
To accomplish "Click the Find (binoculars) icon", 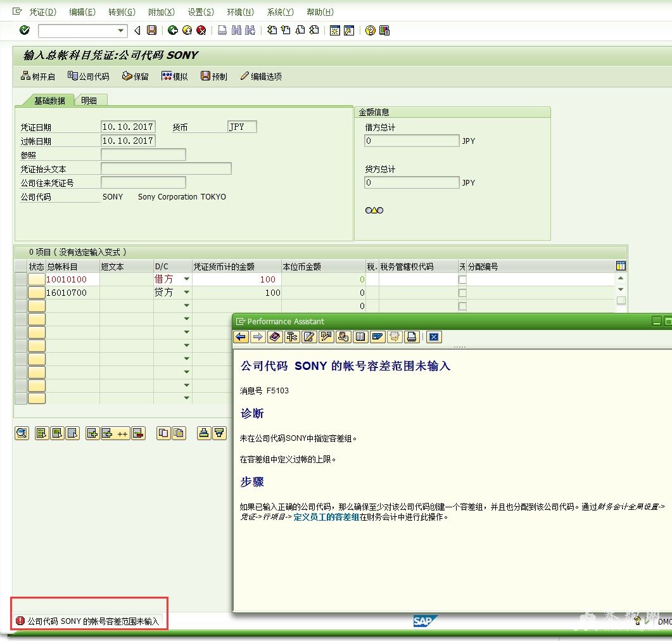I will (x=236, y=30).
